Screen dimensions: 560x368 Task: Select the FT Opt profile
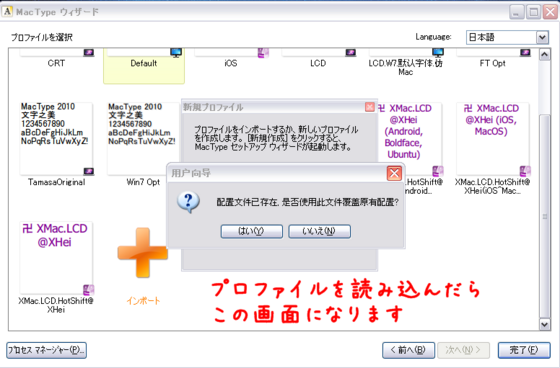point(492,63)
